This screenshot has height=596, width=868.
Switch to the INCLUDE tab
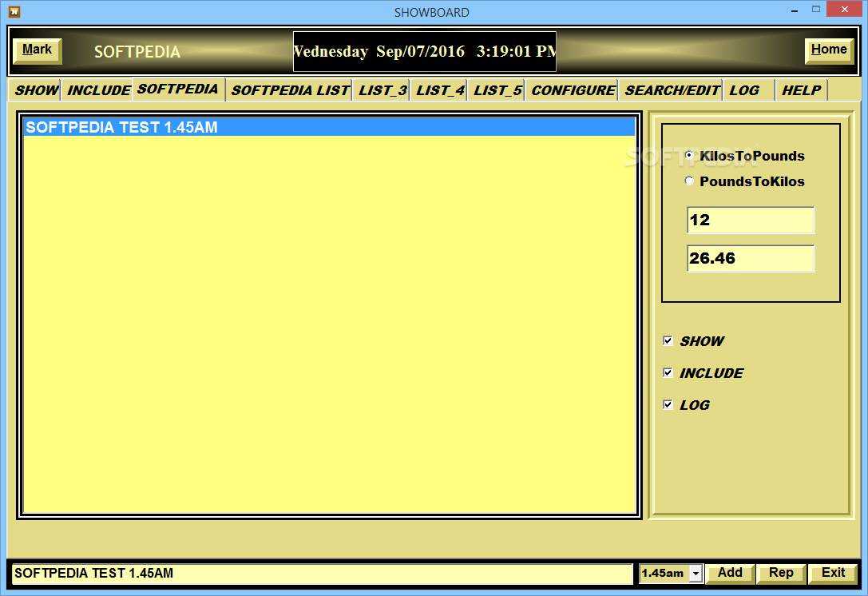click(97, 90)
